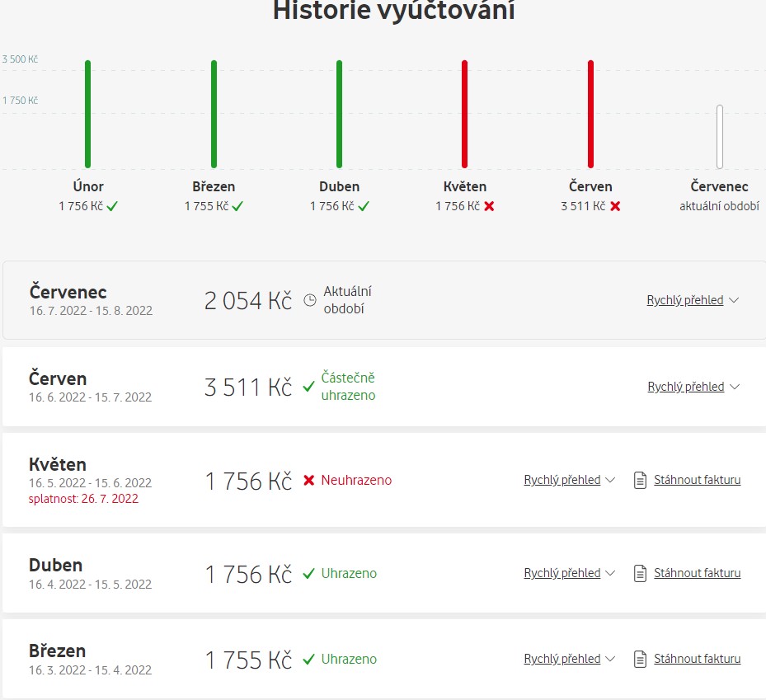
Task: Expand Rychlý přehled for Červen
Action: [x=693, y=387]
